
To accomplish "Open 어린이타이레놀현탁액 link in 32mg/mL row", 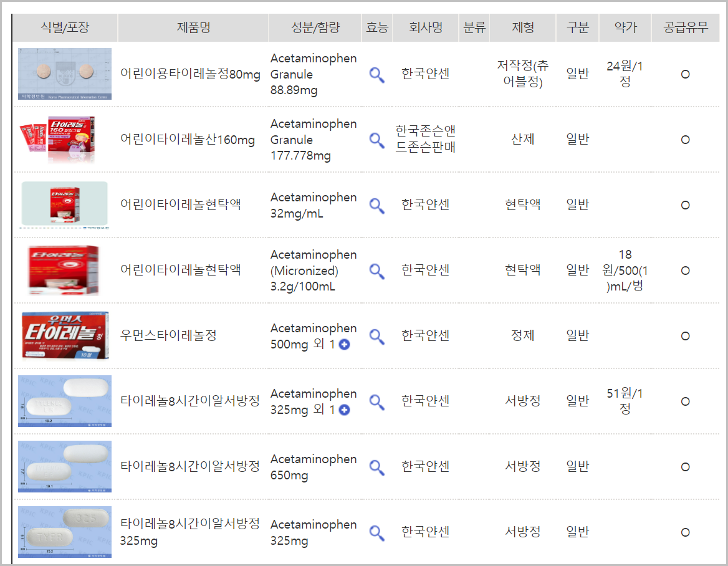I will tap(180, 204).
